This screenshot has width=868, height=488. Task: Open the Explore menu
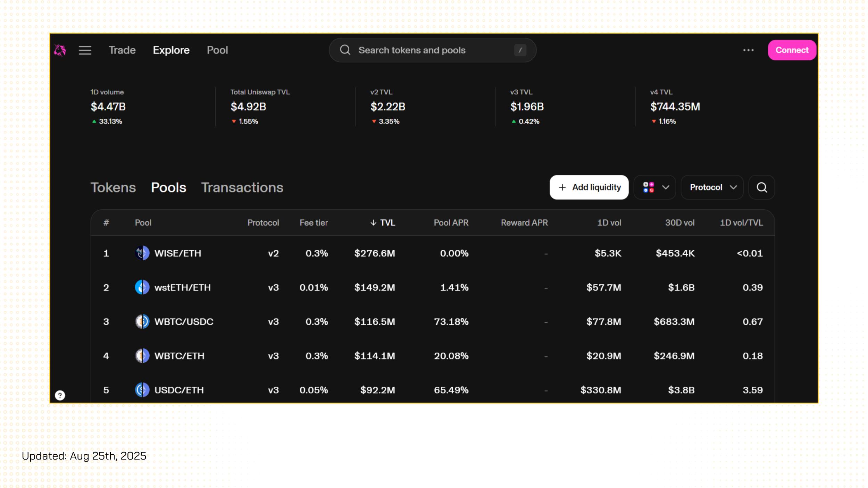click(x=171, y=50)
